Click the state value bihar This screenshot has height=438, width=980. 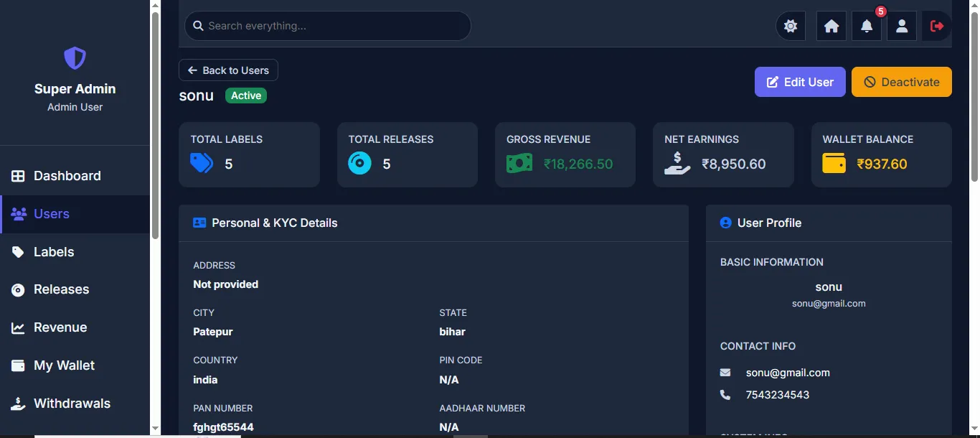click(452, 332)
